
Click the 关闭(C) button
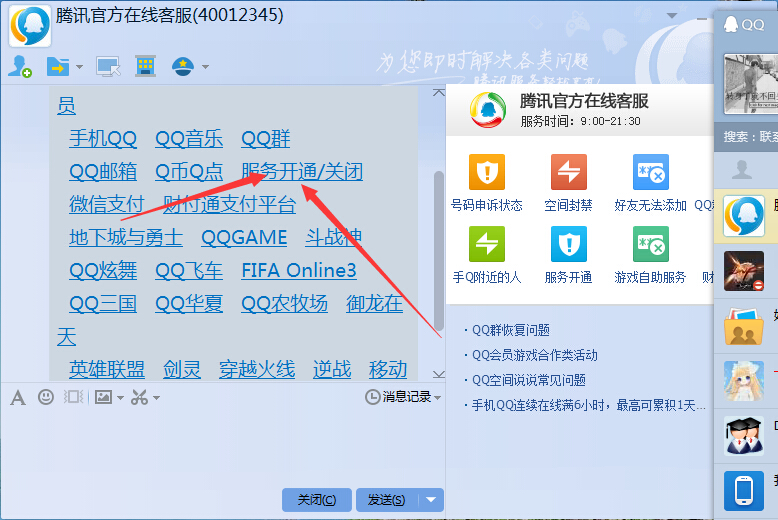tap(317, 500)
